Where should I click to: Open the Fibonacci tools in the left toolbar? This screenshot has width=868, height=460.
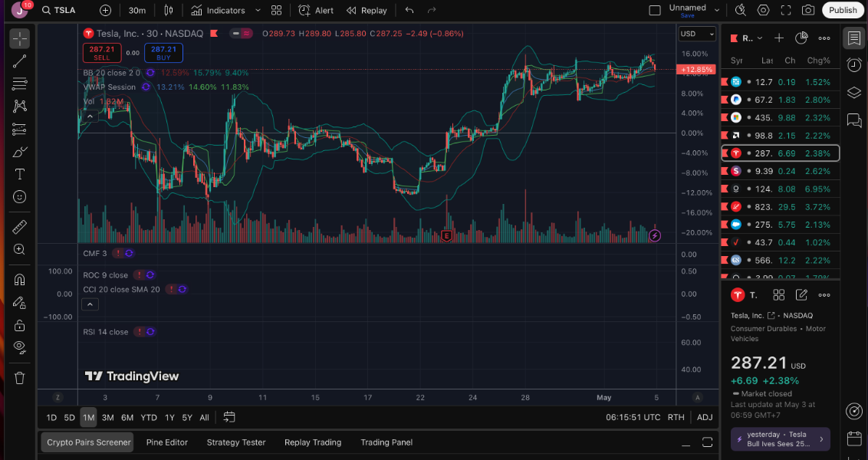pyautogui.click(x=19, y=84)
